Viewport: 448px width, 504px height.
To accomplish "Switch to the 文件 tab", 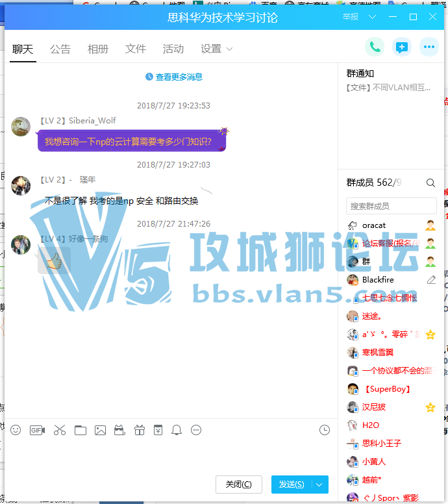I will pos(136,49).
